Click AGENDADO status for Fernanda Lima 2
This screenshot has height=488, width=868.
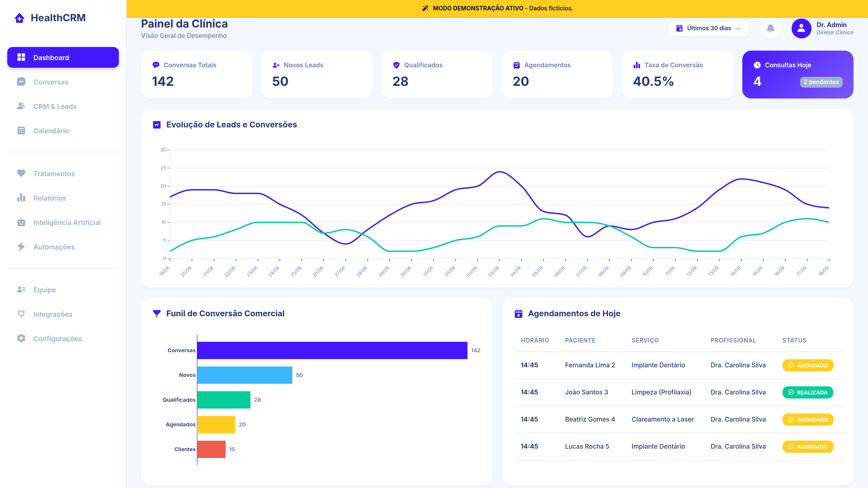coord(808,365)
